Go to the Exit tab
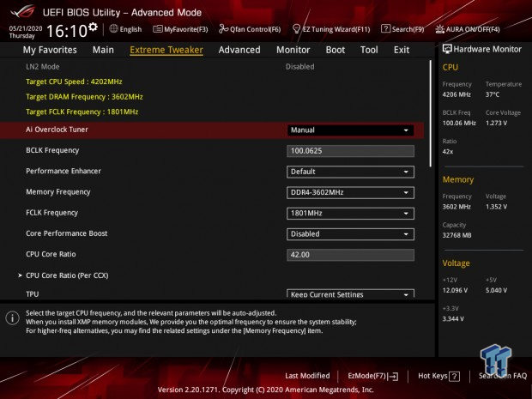The height and width of the screenshot is (399, 532). 402,50
